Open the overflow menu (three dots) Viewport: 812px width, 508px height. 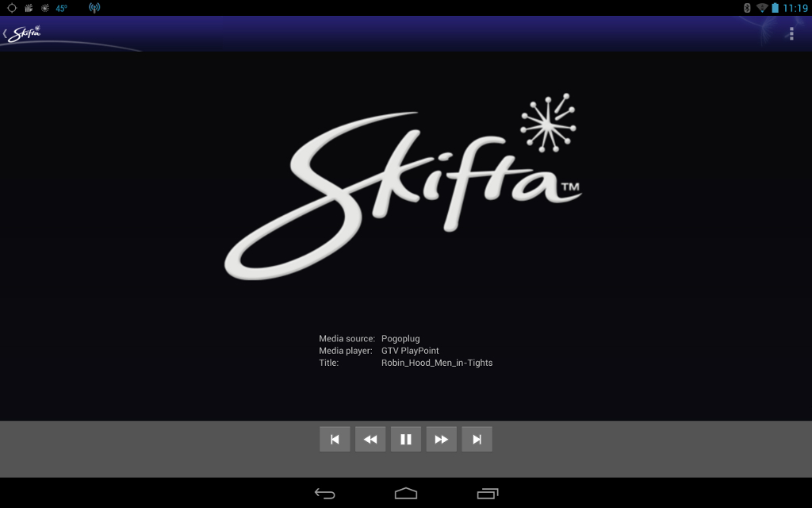pos(791,33)
